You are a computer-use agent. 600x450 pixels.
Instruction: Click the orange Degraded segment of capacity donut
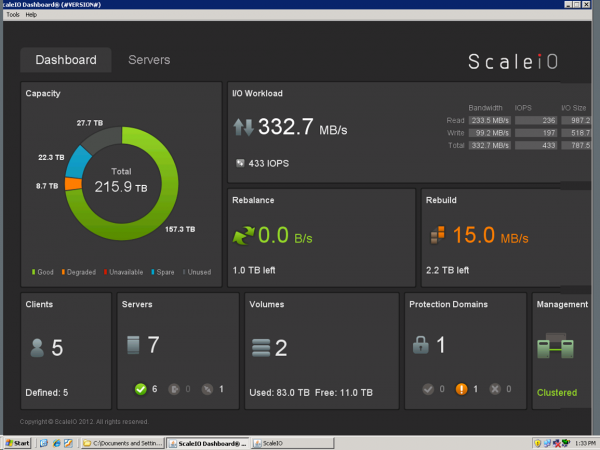point(73,184)
